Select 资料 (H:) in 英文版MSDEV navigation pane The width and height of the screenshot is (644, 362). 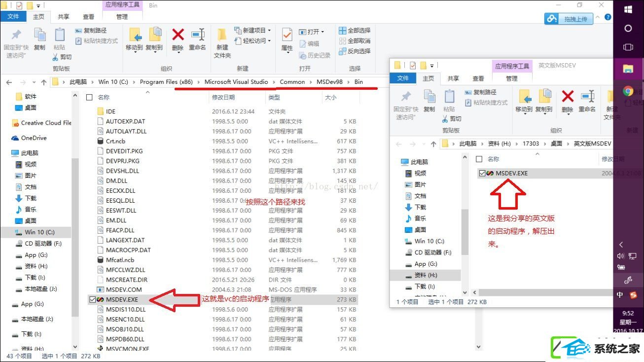pos(426,275)
